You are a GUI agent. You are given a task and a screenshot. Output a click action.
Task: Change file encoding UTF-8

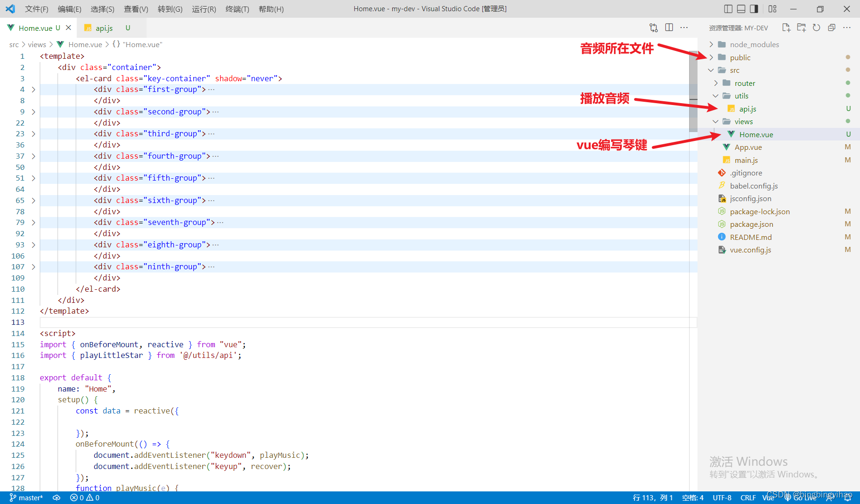pos(722,497)
